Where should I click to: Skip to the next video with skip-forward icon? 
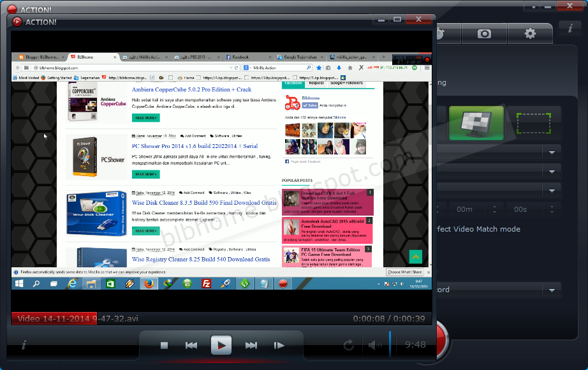click(x=251, y=345)
